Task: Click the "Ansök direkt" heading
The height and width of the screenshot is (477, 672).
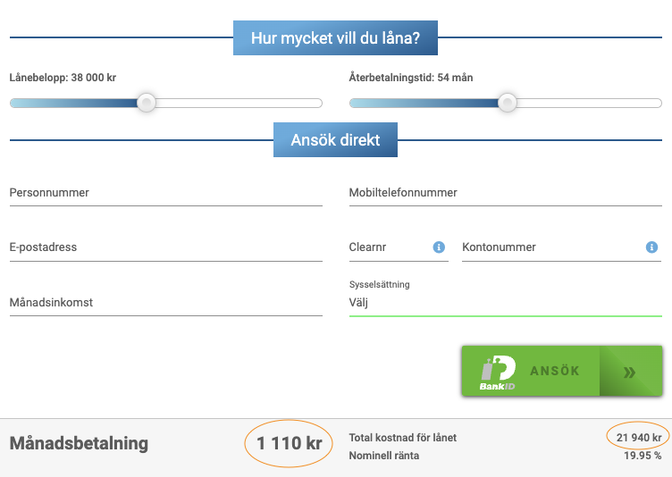Action: click(335, 141)
